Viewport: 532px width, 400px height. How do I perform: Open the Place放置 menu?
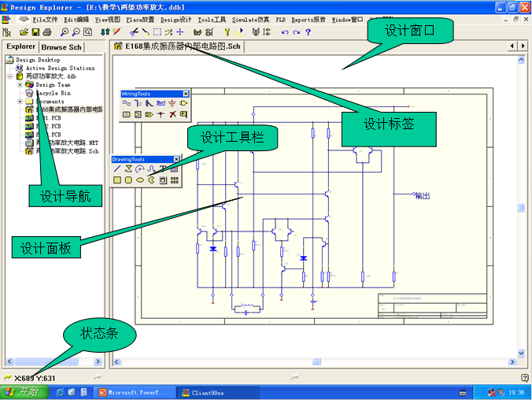[140, 20]
